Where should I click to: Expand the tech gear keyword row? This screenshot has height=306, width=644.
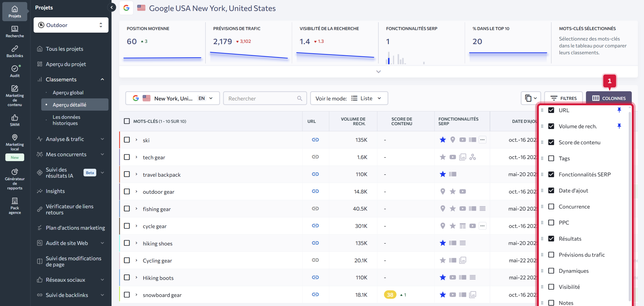pyautogui.click(x=136, y=157)
